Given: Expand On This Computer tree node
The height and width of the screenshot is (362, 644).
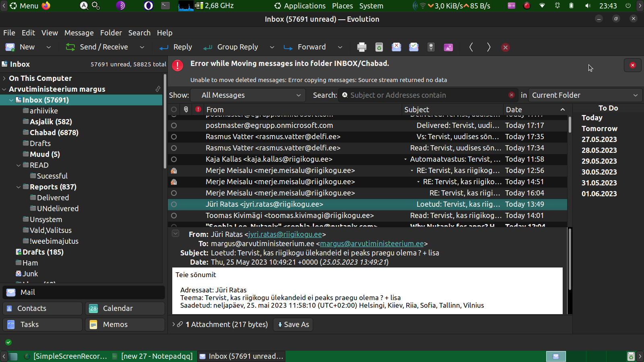Looking at the screenshot, I should [4, 78].
